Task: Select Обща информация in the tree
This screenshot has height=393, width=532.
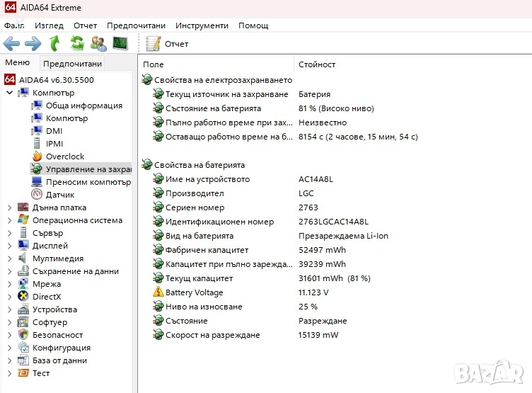Action: (x=83, y=106)
